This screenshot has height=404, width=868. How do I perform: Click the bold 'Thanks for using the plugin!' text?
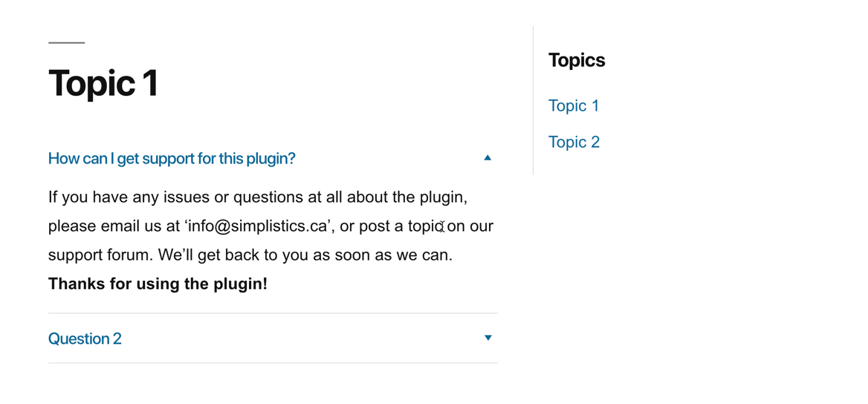click(158, 284)
